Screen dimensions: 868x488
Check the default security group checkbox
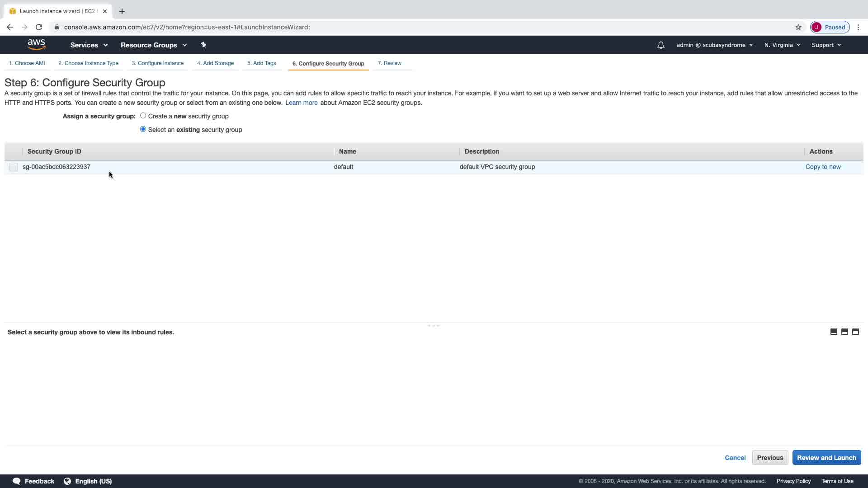tap(14, 167)
